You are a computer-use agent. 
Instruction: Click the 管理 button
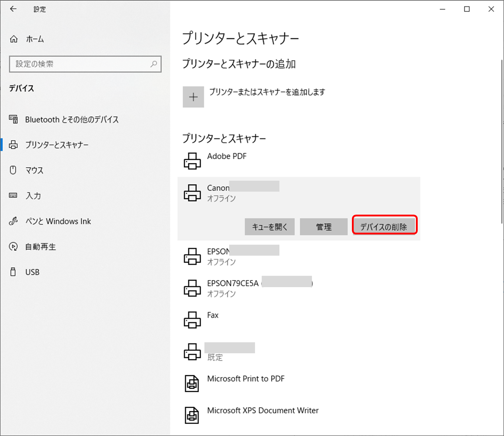coord(324,227)
